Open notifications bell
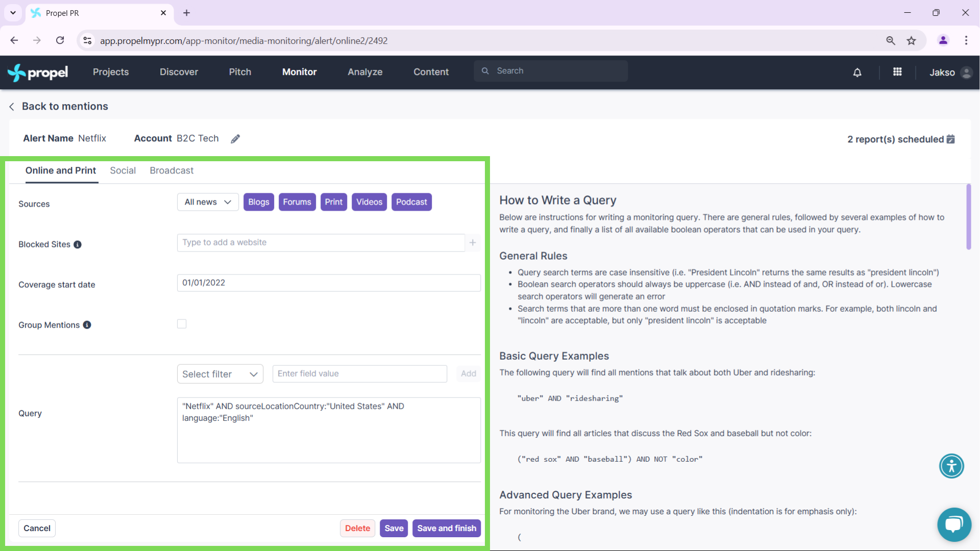This screenshot has height=551, width=980. 857,72
